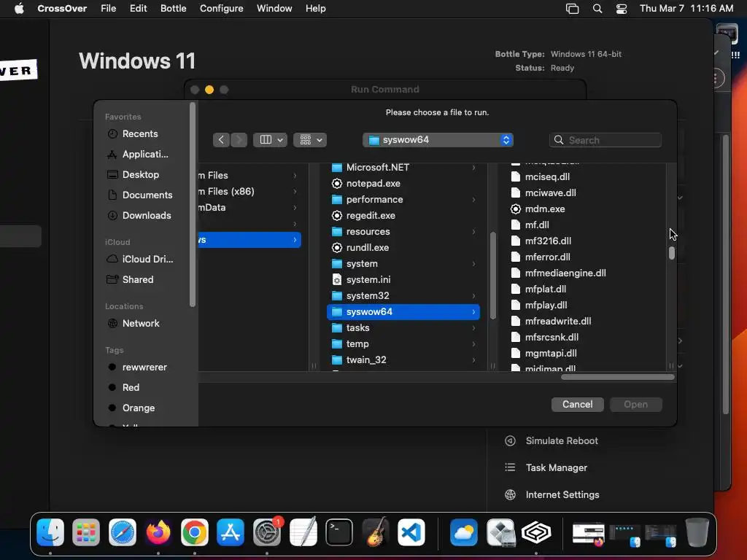
Task: Expand the tasks folder
Action: [473, 327]
